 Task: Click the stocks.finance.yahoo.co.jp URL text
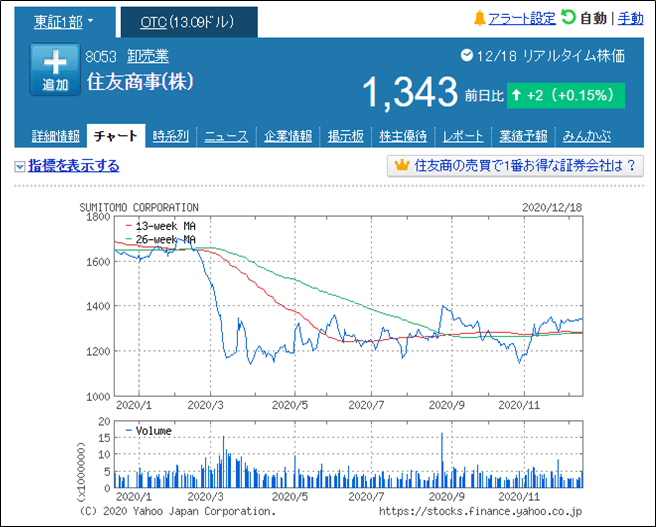[x=481, y=511]
